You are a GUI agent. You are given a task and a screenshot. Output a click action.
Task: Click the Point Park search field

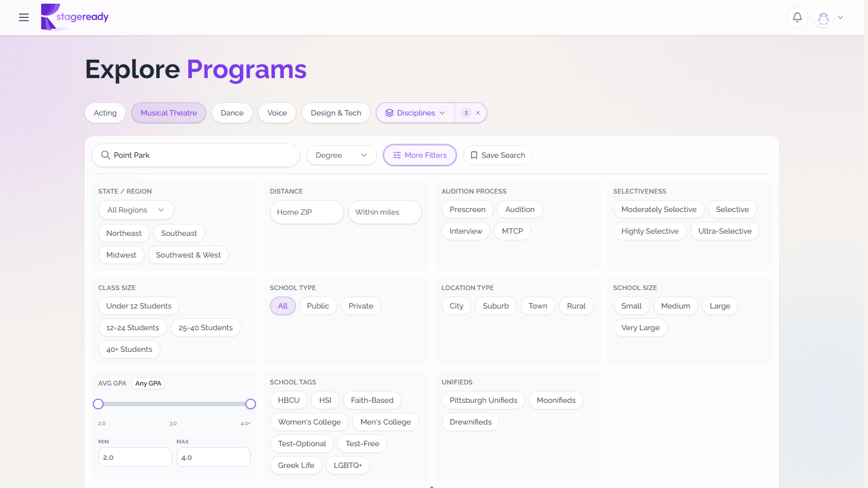[196, 155]
